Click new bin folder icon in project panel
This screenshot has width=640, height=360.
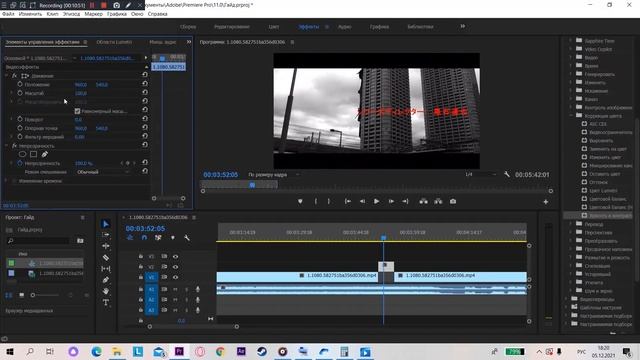(80, 241)
